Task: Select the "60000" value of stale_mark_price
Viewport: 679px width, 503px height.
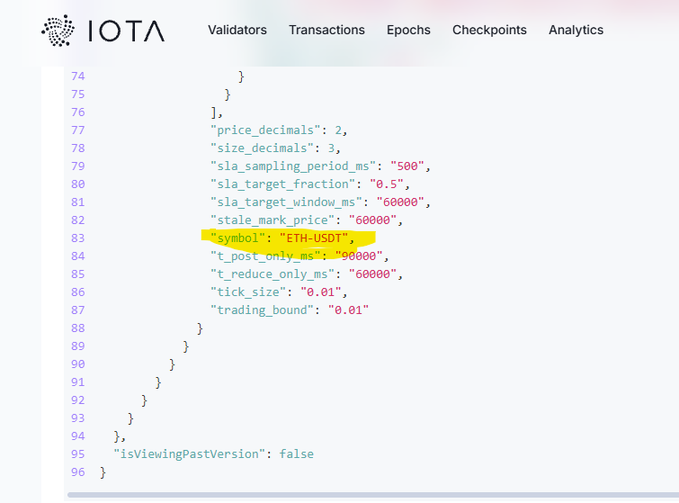Action: (x=373, y=220)
